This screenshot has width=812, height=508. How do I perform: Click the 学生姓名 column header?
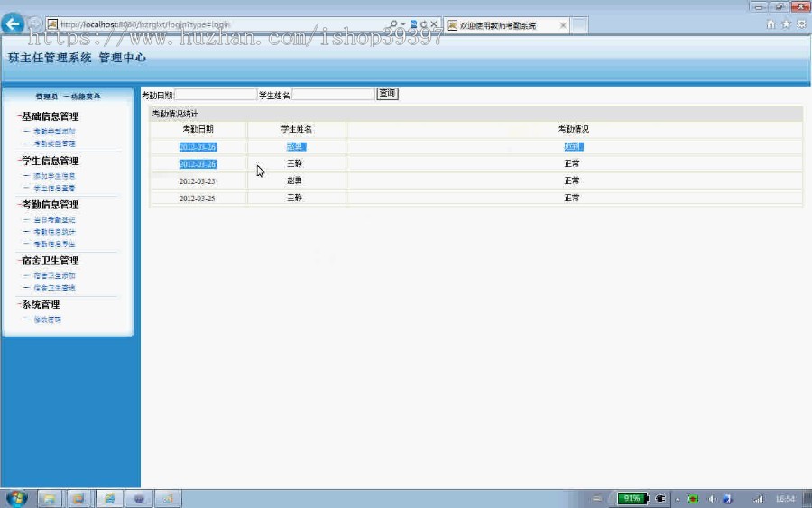coord(296,129)
